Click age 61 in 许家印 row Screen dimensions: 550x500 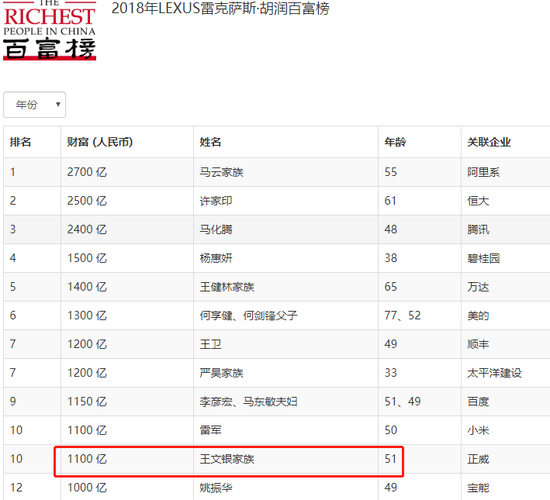pyautogui.click(x=390, y=201)
